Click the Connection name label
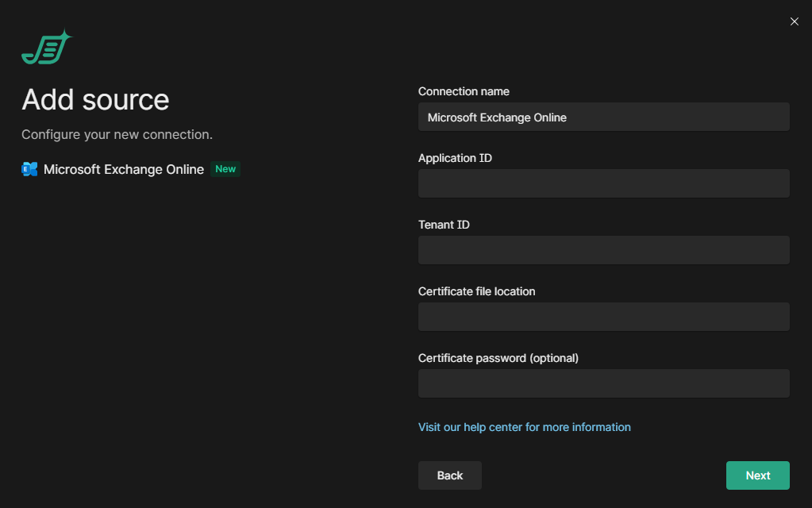Screen dimensions: 812x508 (x=464, y=91)
